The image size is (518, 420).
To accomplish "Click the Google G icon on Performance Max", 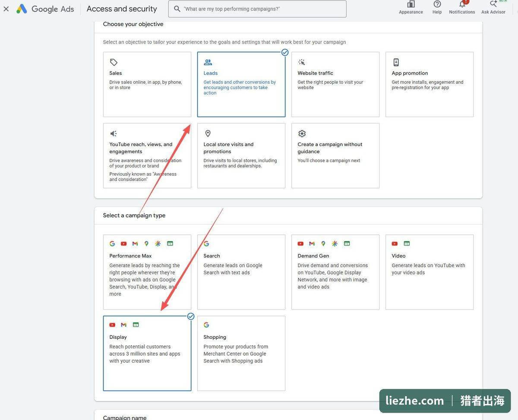I will 112,243.
